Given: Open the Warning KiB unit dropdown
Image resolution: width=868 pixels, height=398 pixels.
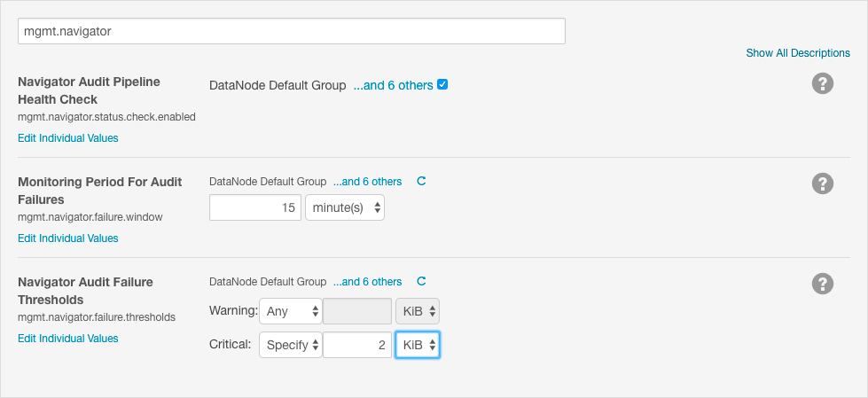Looking at the screenshot, I should tap(418, 311).
